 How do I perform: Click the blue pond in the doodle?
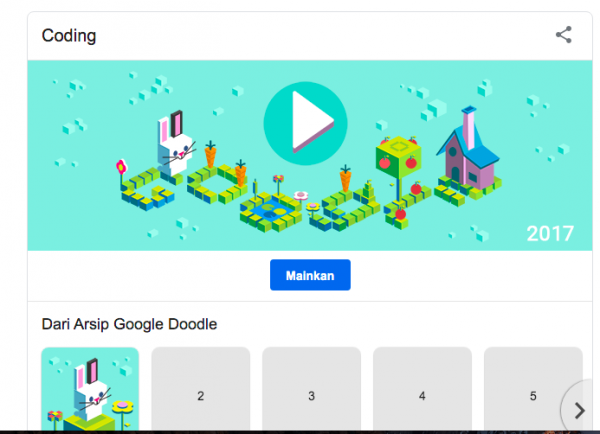tap(271, 210)
